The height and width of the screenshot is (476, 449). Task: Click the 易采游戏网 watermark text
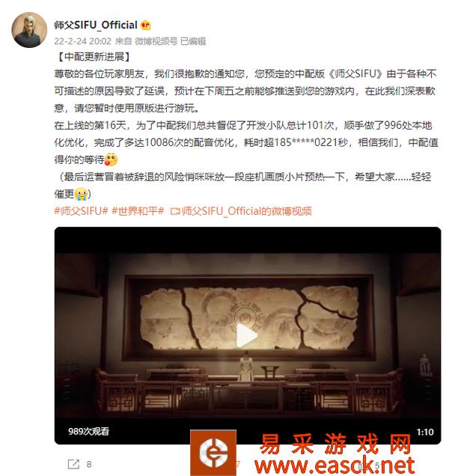click(x=336, y=444)
